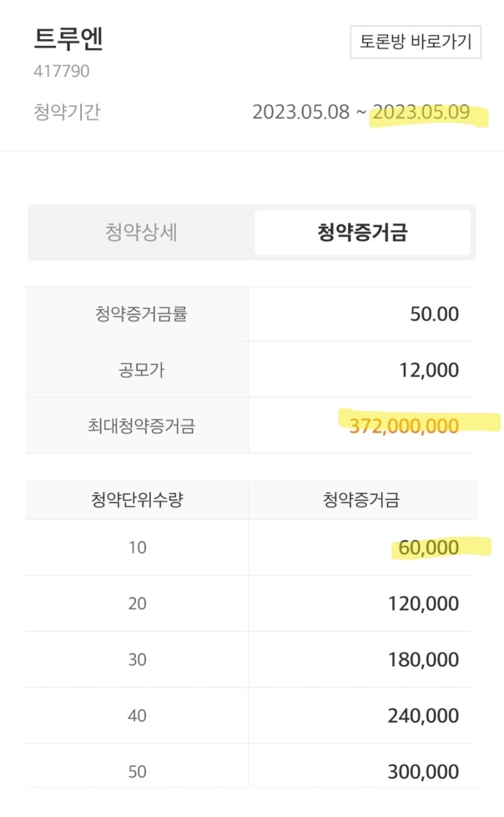Click the 청약기간 label
Screen dimensions: 504x817
[x=66, y=113]
